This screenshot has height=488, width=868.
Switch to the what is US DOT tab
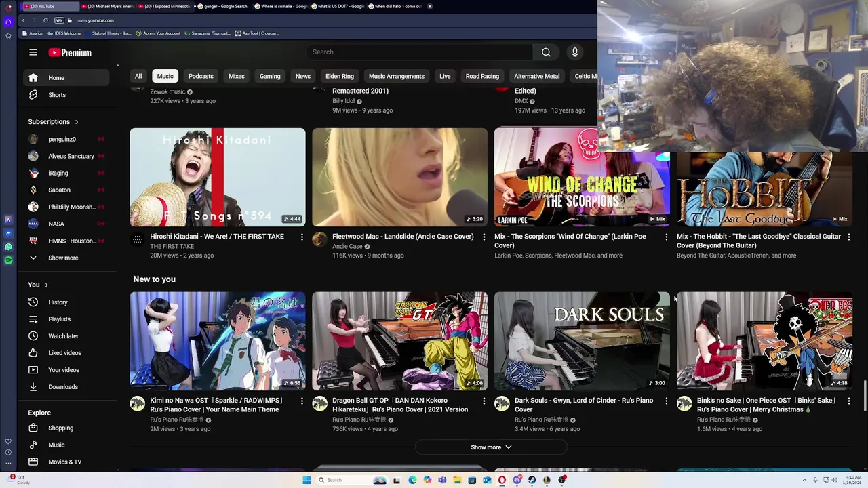click(x=339, y=6)
